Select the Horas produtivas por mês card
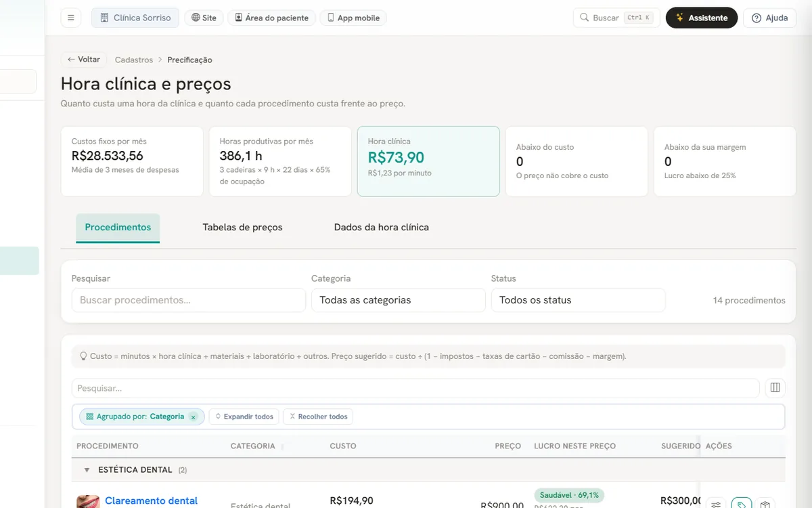The height and width of the screenshot is (508, 812). tap(280, 161)
